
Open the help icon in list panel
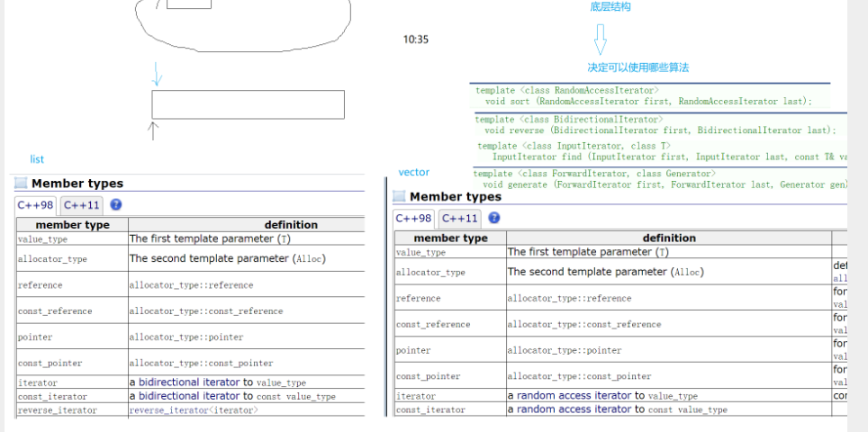point(115,204)
